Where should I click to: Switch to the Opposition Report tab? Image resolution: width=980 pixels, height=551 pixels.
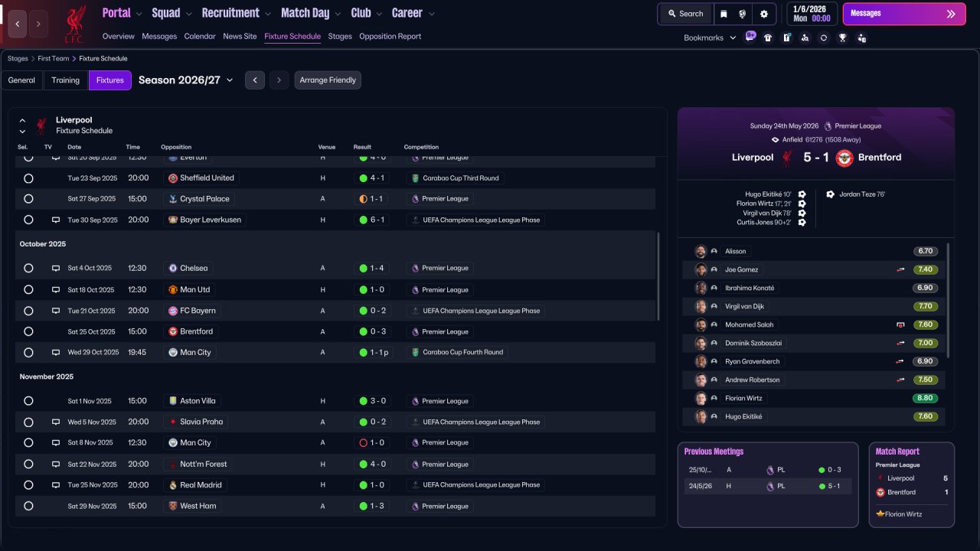coord(390,37)
